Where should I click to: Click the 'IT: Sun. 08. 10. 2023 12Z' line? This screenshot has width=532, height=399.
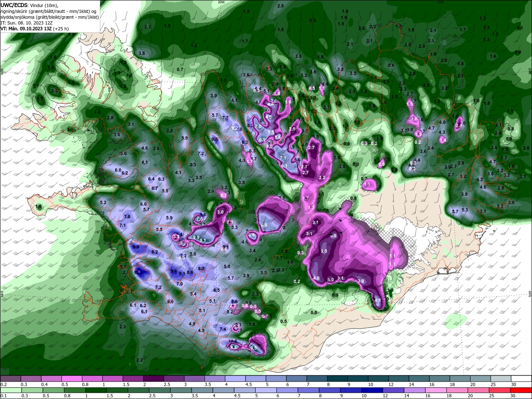pos(27,23)
